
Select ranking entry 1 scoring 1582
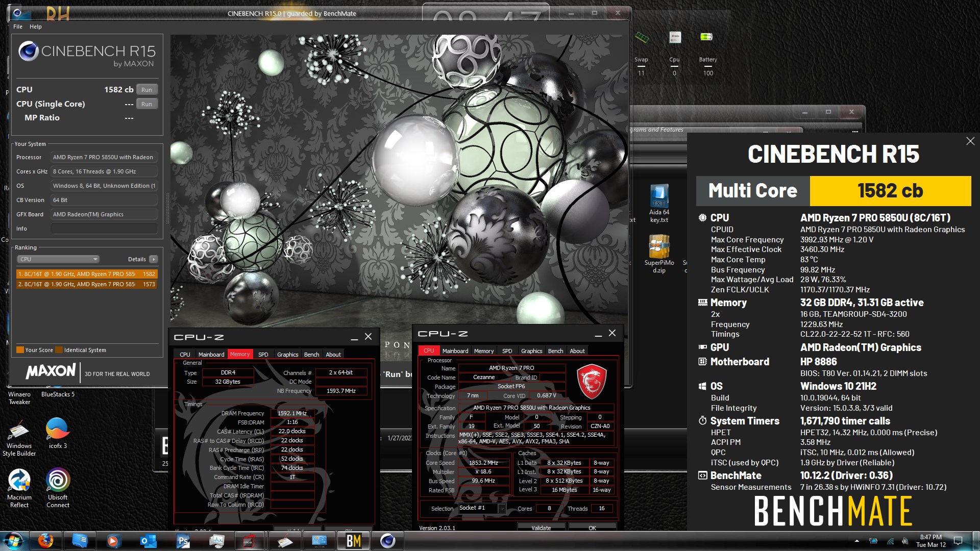[87, 274]
